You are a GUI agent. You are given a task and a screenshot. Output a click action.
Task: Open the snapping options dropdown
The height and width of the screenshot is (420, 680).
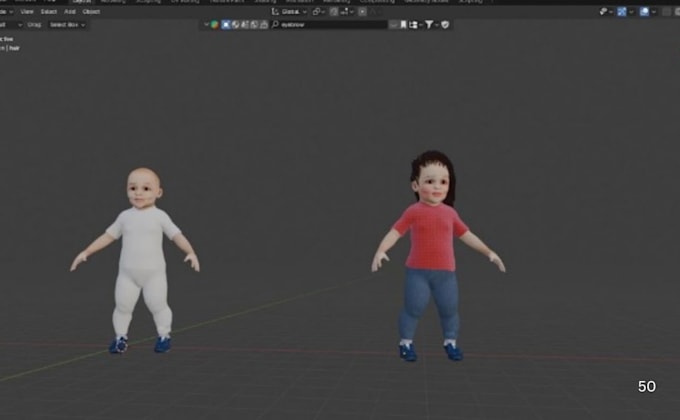tap(347, 12)
